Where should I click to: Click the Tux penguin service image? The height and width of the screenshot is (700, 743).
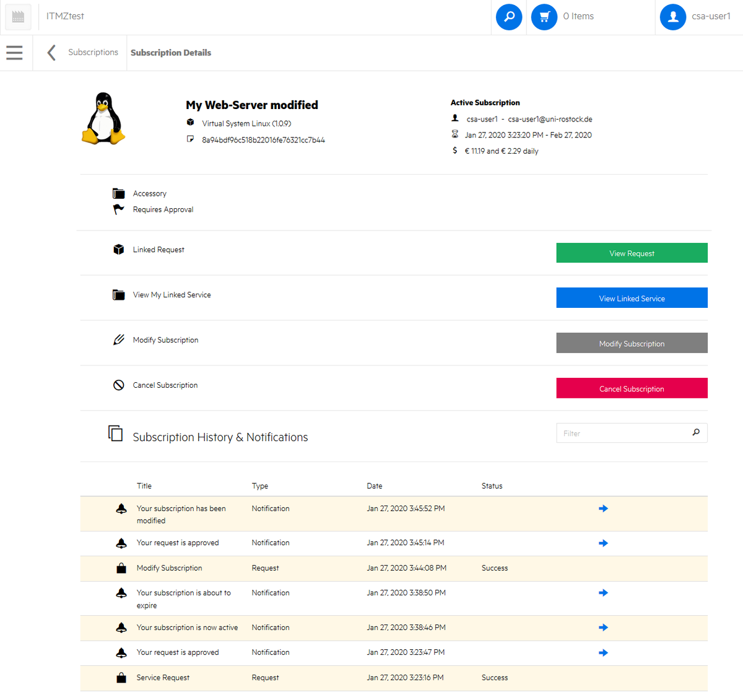tap(103, 118)
